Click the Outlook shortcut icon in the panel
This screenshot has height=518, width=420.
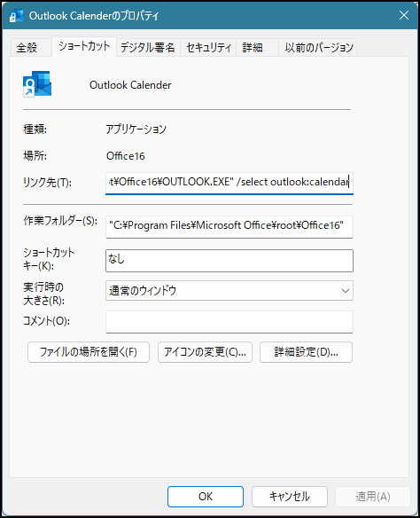pyautogui.click(x=37, y=83)
